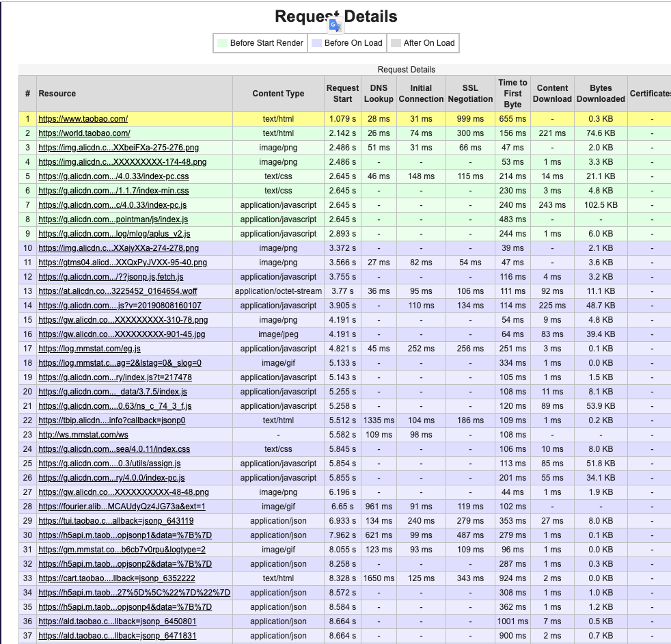Open the https://world.taobao.com/ link

84,133
